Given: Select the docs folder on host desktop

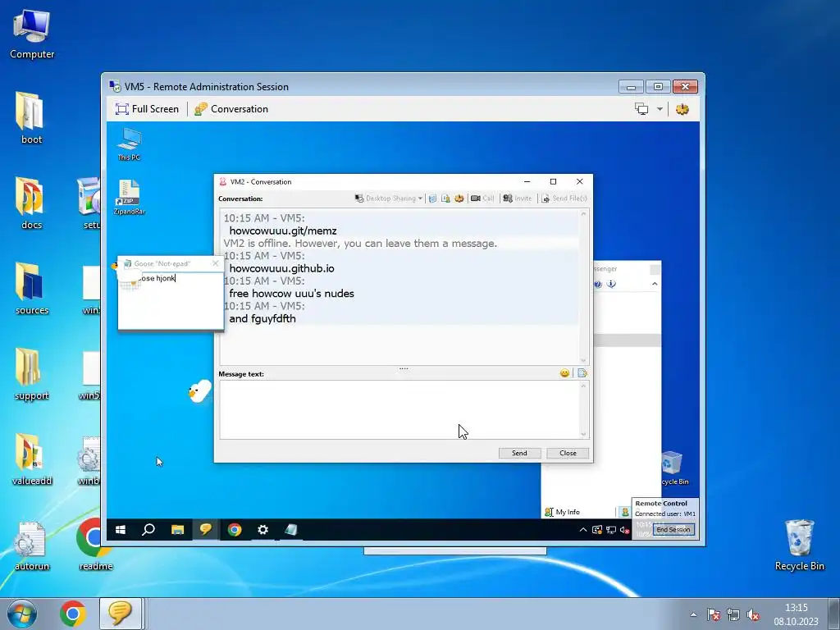Looking at the screenshot, I should coord(31,203).
